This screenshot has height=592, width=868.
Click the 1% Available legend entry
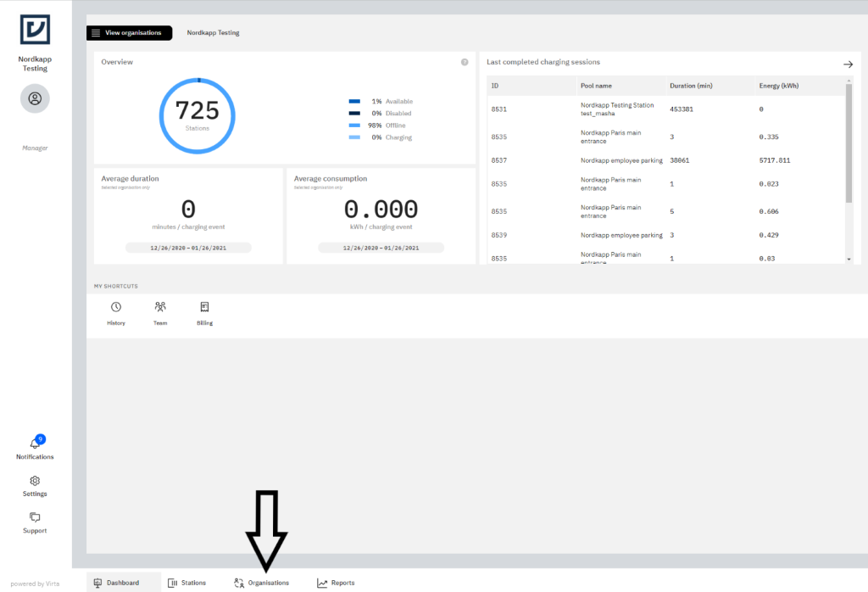pos(381,101)
